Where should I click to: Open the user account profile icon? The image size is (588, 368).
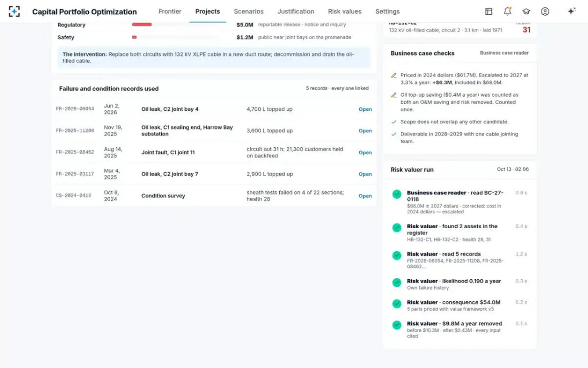[x=545, y=11]
